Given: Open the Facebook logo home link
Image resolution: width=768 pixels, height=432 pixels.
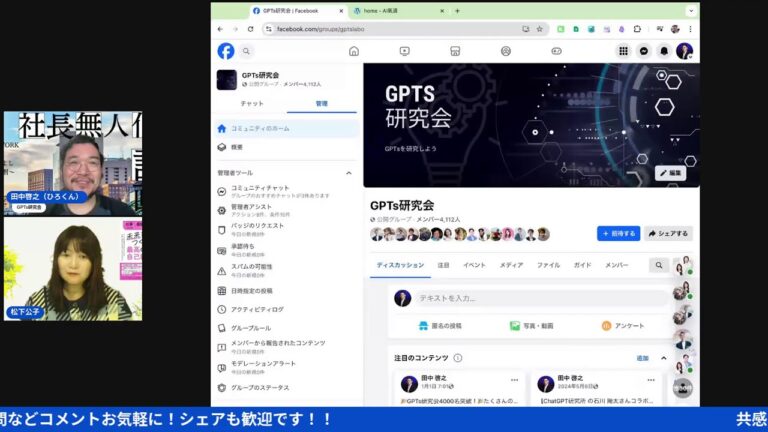Looking at the screenshot, I should point(226,51).
